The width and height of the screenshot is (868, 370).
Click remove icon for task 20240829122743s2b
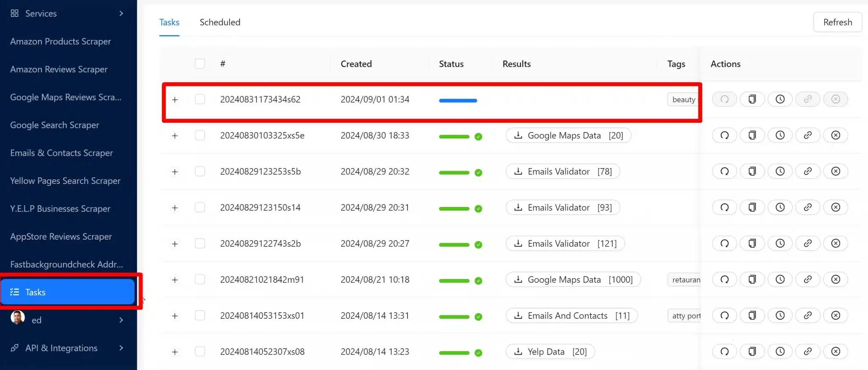[835, 243]
